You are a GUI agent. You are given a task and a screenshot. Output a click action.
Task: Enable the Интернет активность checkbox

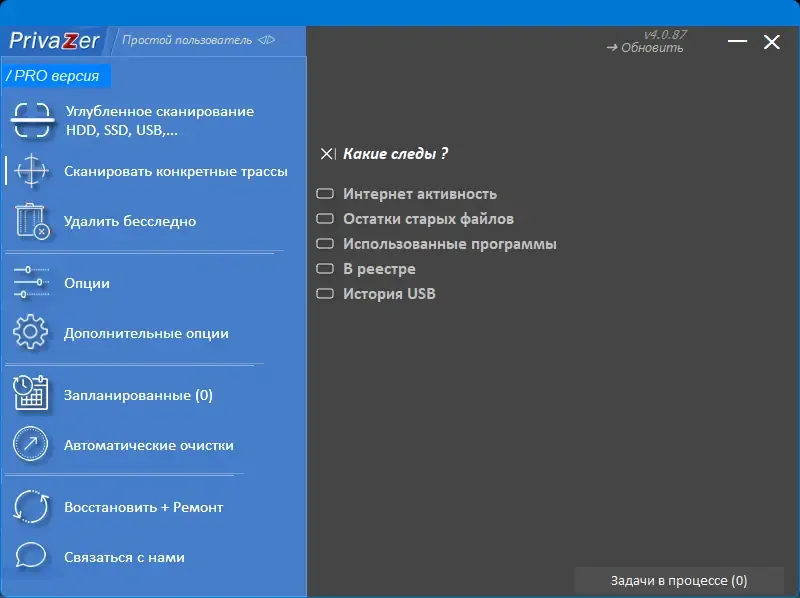[x=325, y=194]
